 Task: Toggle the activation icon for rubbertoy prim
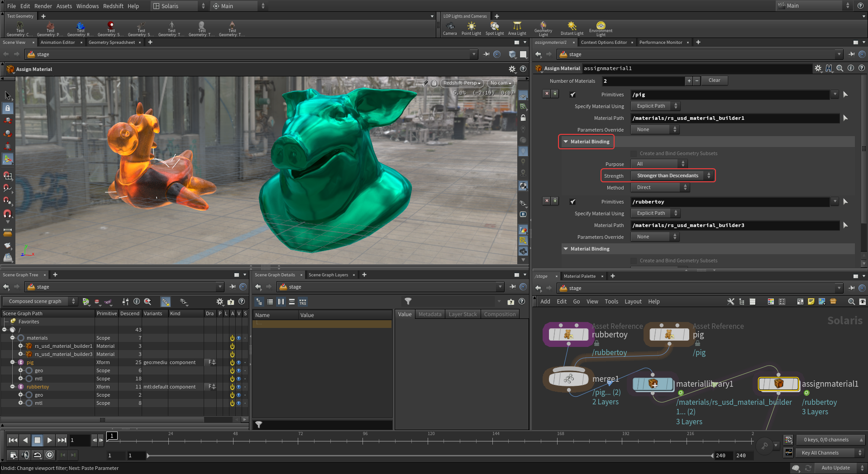[x=232, y=387]
